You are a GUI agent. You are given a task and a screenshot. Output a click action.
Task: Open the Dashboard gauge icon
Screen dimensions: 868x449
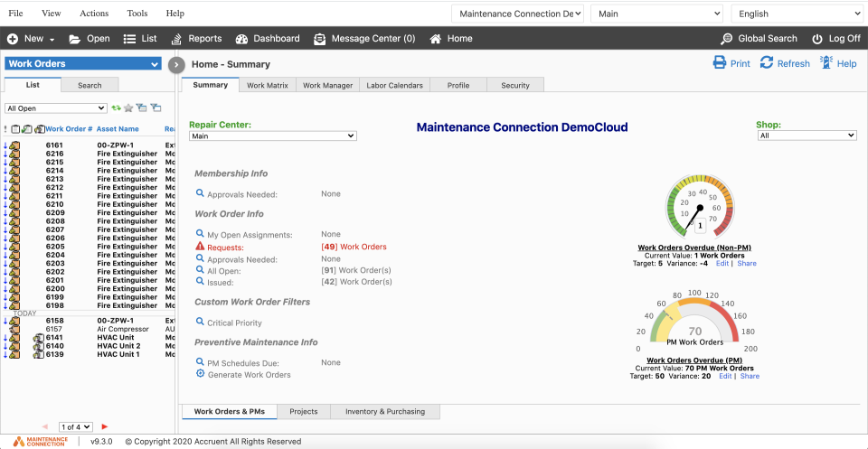[x=241, y=39]
